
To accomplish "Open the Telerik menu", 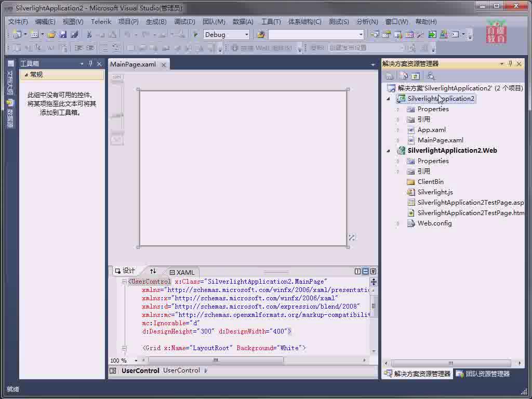I will pyautogui.click(x=101, y=22).
